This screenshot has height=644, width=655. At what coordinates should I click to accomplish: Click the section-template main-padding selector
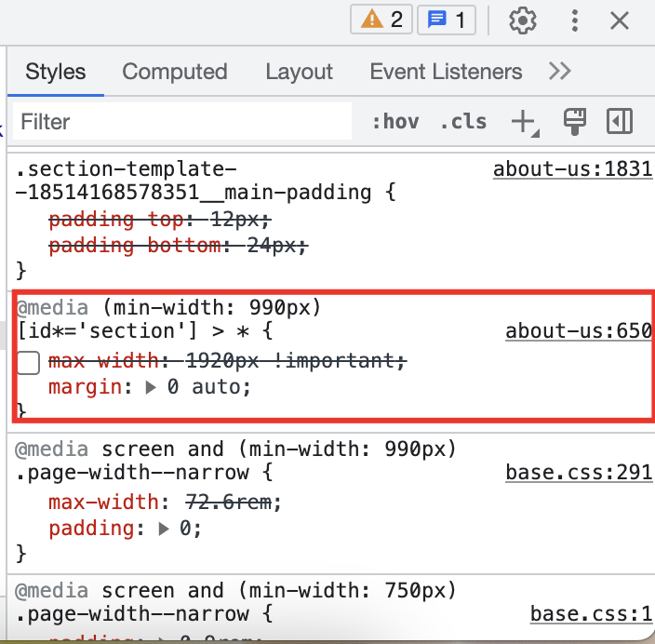pos(193,181)
